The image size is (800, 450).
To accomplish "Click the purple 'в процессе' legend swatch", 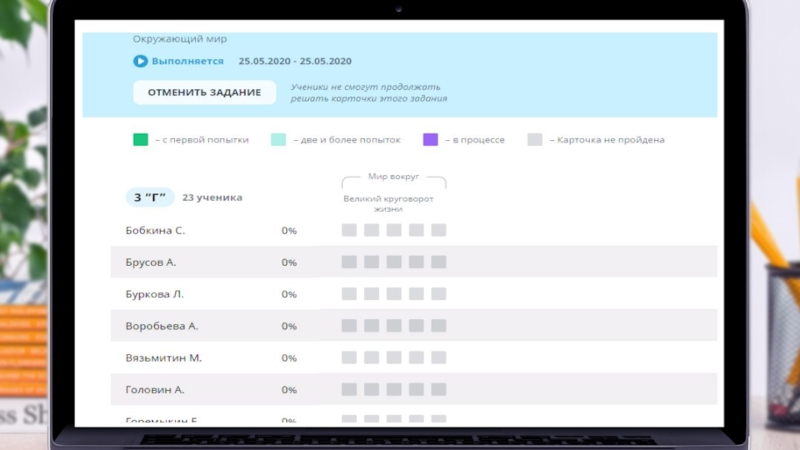I will click(430, 140).
